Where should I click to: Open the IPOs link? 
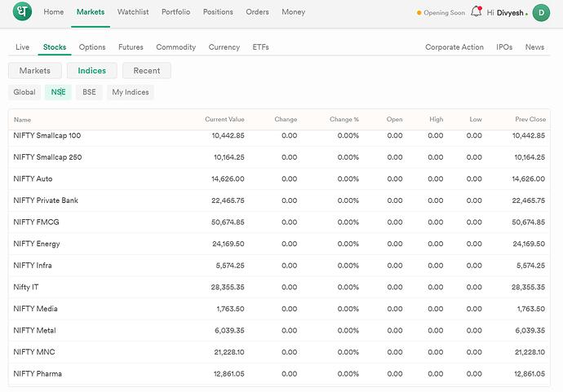click(504, 47)
